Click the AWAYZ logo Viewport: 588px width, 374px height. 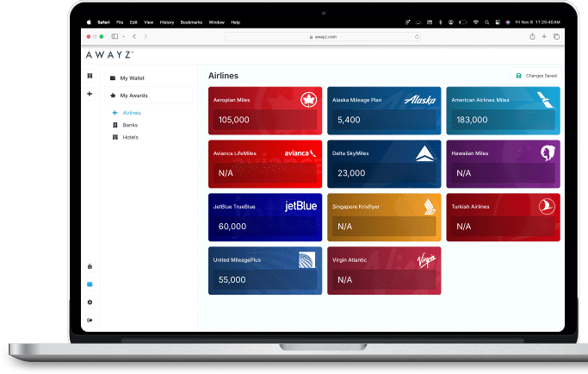(x=109, y=55)
